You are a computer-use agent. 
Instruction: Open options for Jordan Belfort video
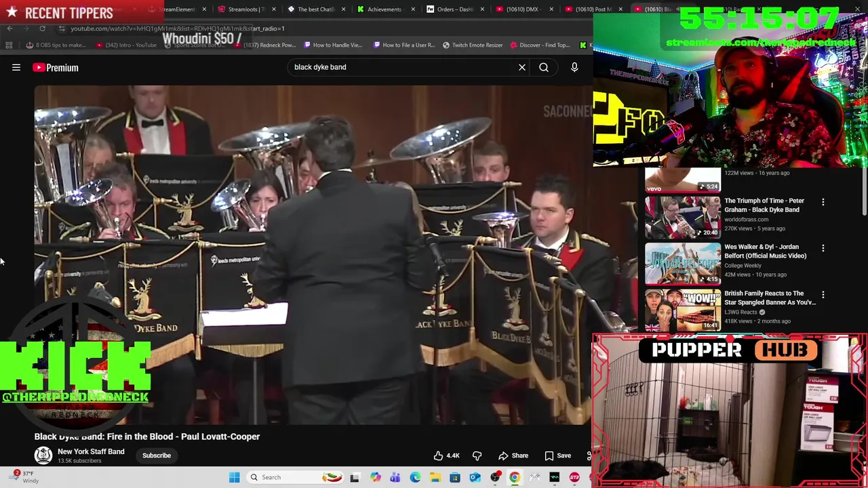click(x=823, y=248)
